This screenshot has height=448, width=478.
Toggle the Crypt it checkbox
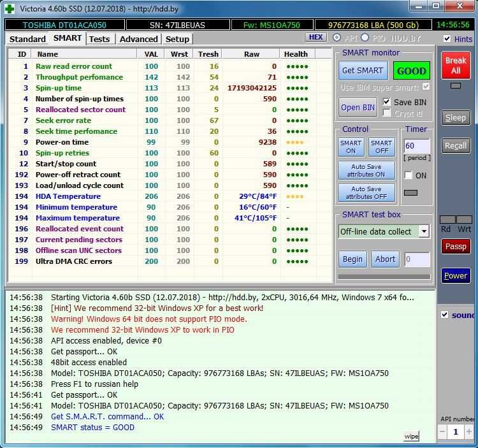tap(386, 113)
